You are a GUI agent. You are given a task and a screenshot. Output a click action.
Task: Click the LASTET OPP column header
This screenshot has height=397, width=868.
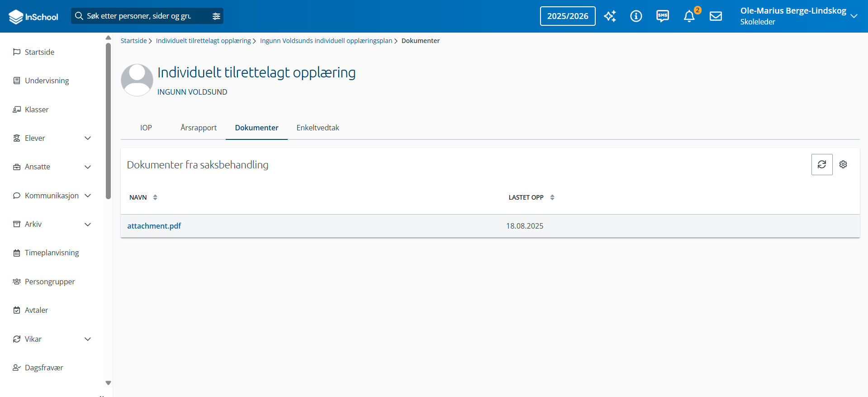coord(526,197)
